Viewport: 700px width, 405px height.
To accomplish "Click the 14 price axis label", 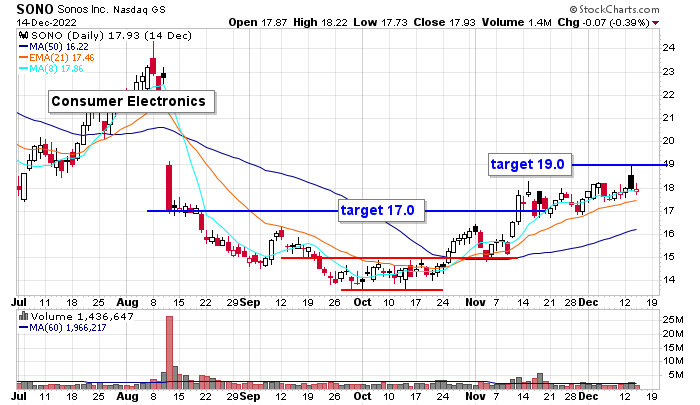I will pyautogui.click(x=669, y=280).
